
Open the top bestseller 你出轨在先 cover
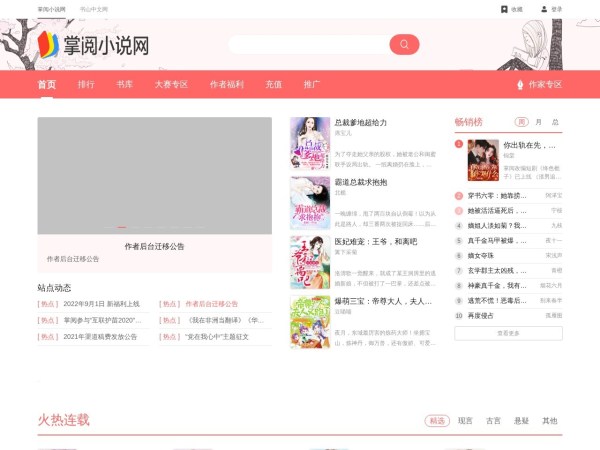coord(483,158)
